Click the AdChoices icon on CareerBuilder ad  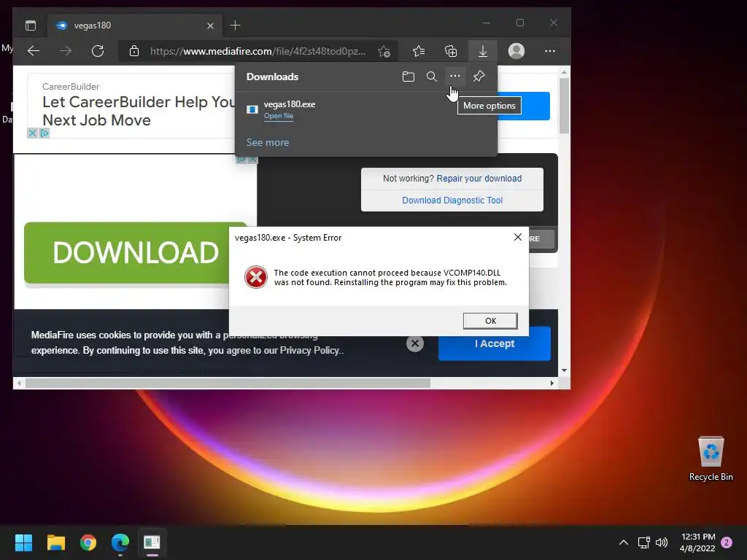point(44,133)
